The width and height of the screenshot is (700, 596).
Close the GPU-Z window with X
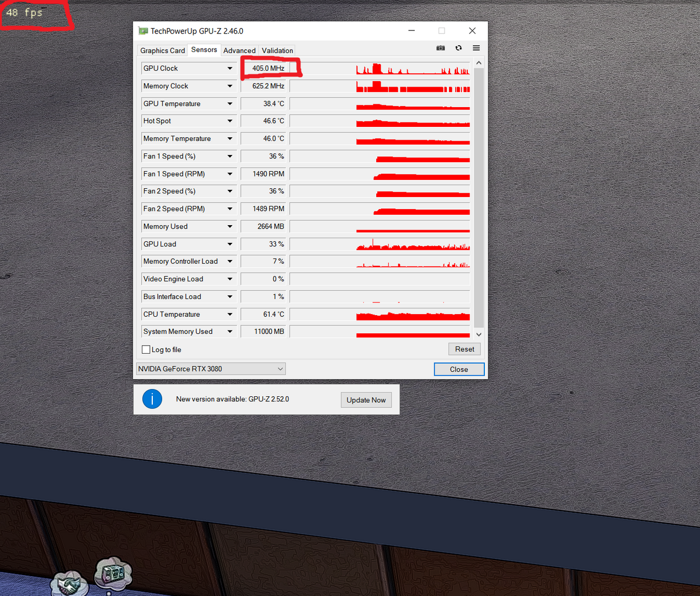tap(472, 31)
